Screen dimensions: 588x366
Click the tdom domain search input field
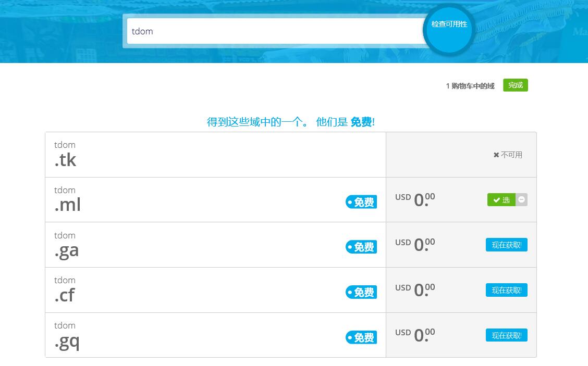(x=275, y=31)
